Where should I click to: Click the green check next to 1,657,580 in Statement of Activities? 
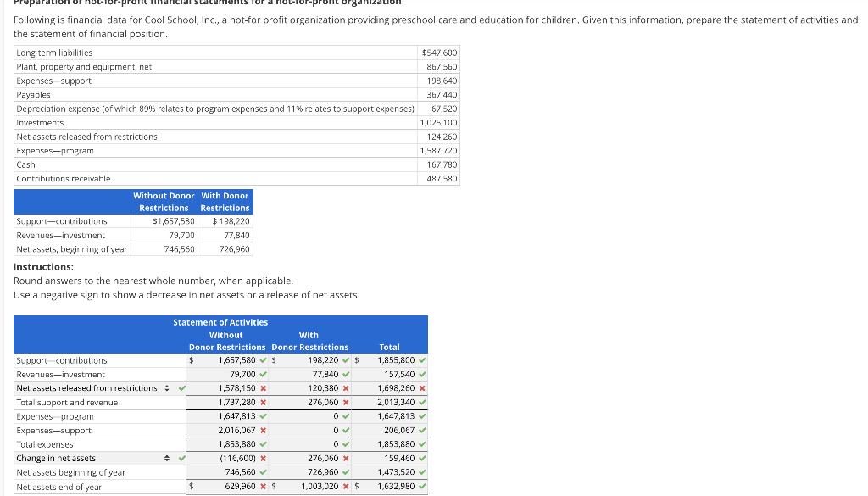[x=264, y=360]
